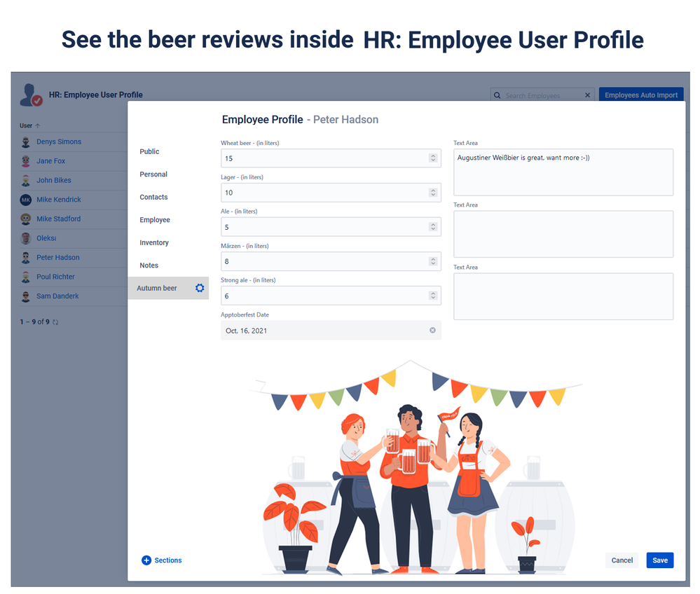
Task: Click Sam Danderk avatar
Action: (26, 296)
